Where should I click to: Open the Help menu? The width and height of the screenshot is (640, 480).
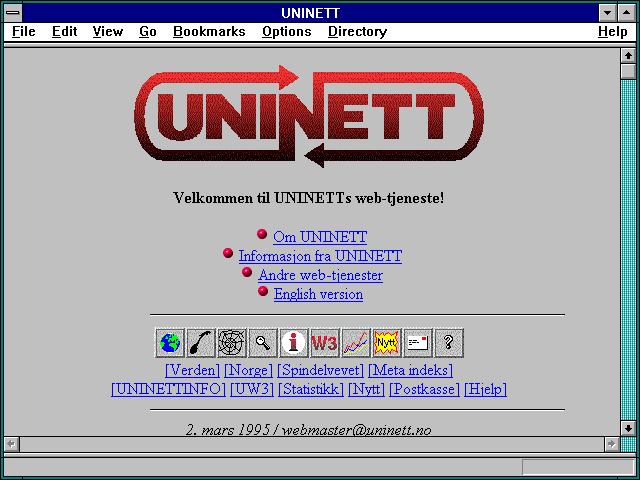tap(613, 31)
